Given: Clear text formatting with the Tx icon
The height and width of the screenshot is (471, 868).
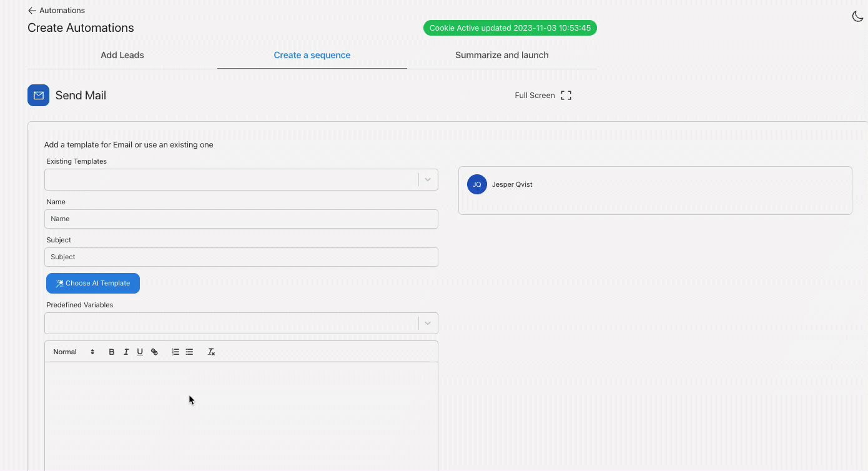Looking at the screenshot, I should pos(211,352).
